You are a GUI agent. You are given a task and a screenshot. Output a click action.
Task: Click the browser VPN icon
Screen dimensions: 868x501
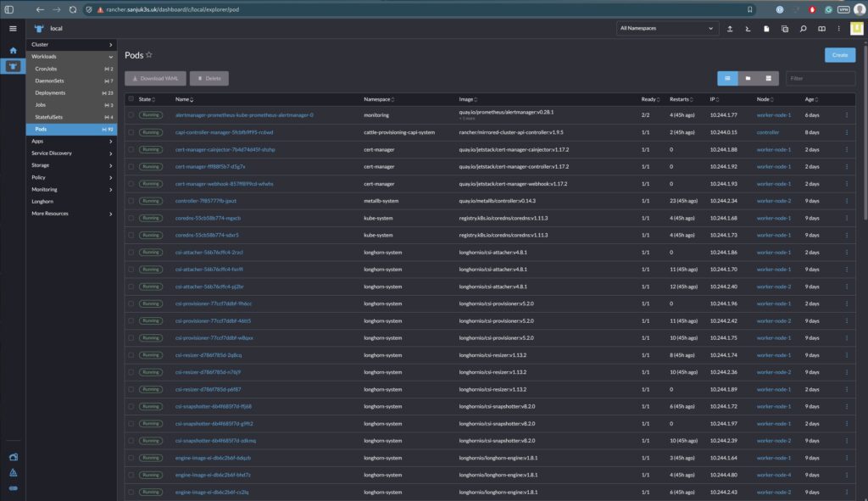(843, 9)
